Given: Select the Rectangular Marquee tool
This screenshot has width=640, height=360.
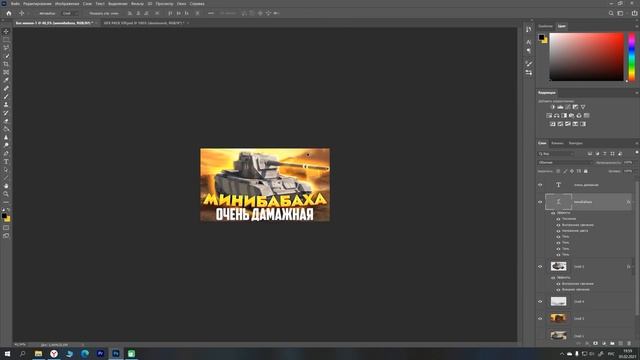Looking at the screenshot, I should tap(6, 40).
